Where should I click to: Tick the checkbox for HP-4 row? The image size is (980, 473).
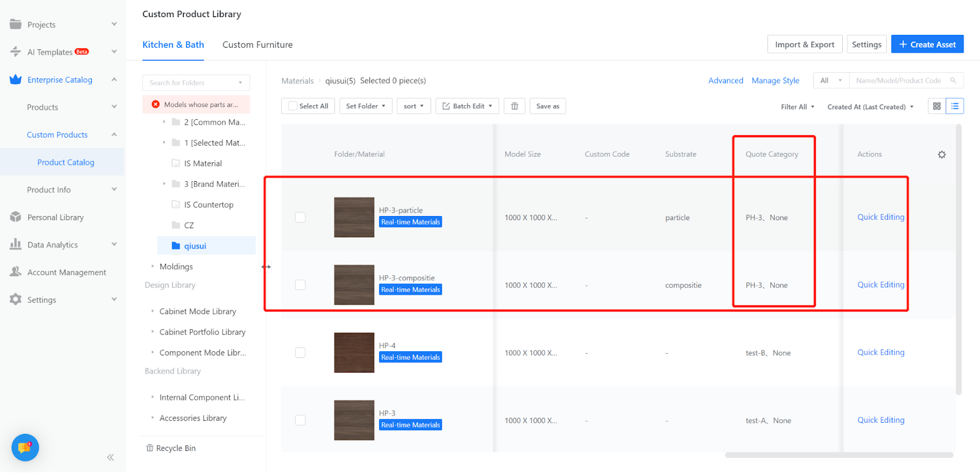coord(300,353)
